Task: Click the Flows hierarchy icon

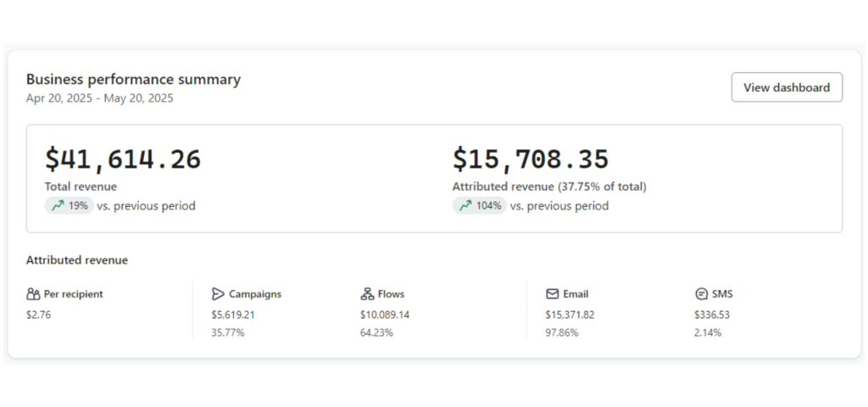Action: pos(367,294)
